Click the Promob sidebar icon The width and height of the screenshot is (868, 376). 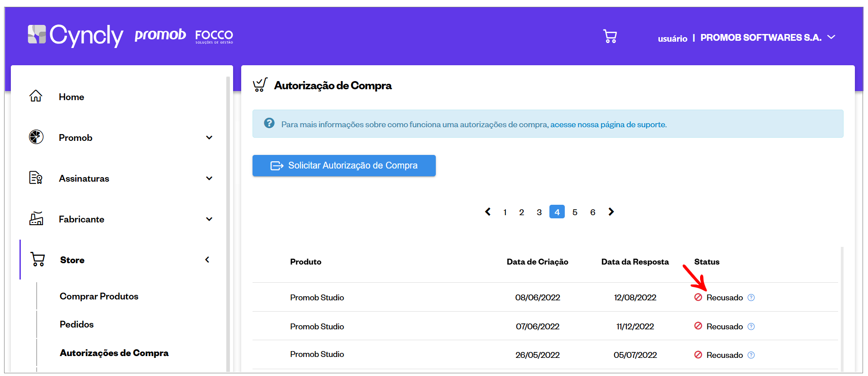coord(36,137)
